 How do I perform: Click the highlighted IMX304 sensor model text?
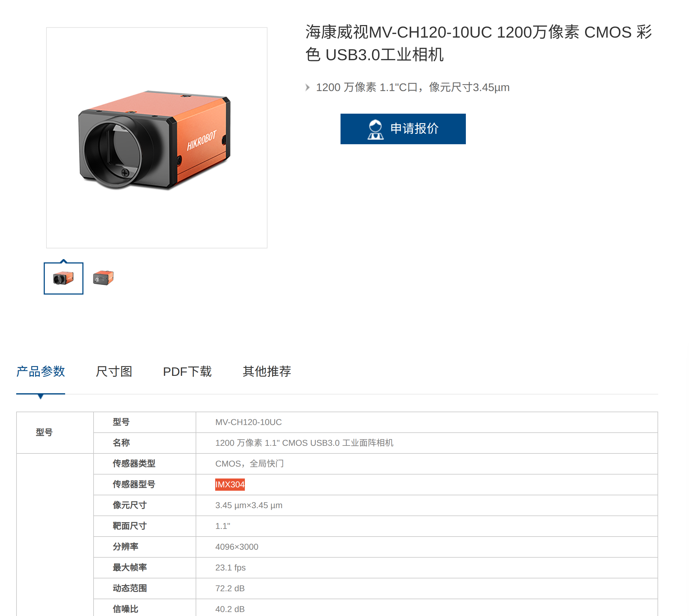[x=230, y=484]
